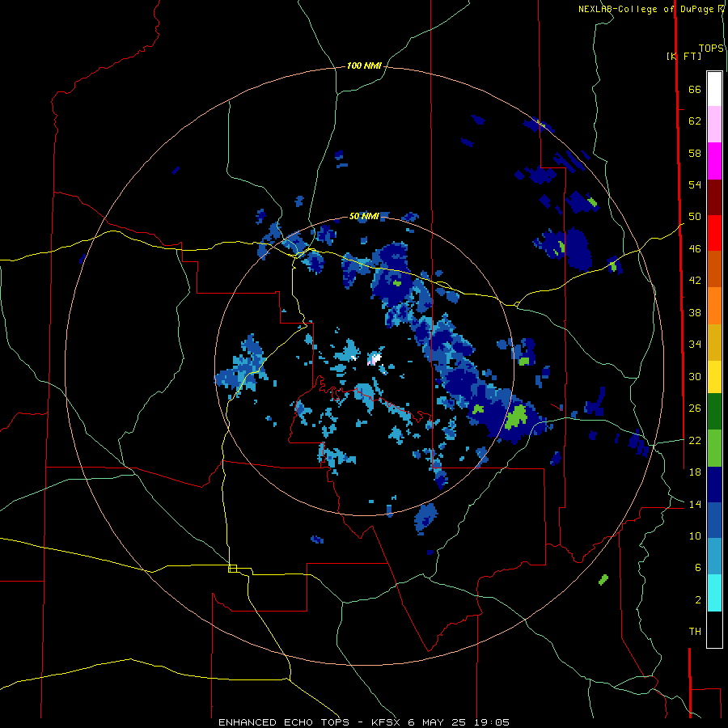Click the white-pink highest echo top cell
This screenshot has height=728, width=728.
[375, 359]
